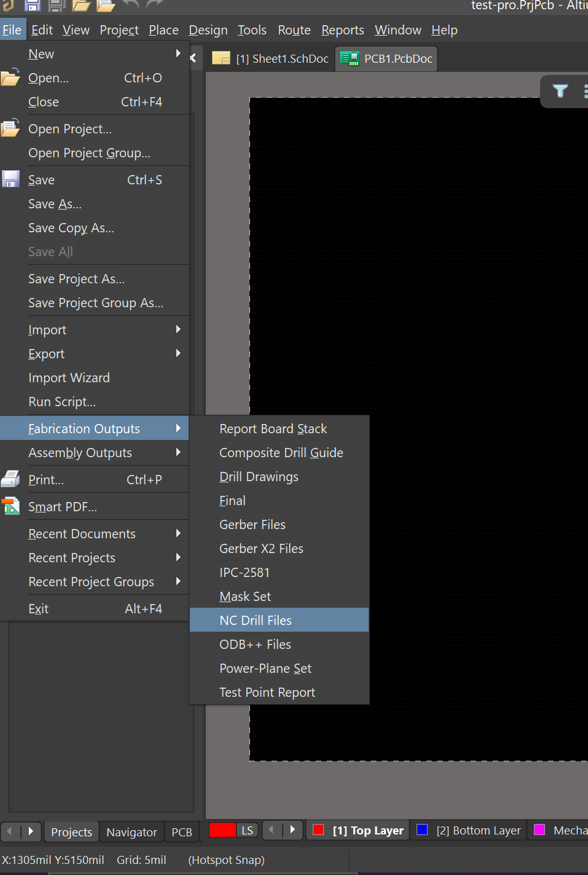Click the red current layer color swatch
The image size is (588, 875).
pos(222,830)
